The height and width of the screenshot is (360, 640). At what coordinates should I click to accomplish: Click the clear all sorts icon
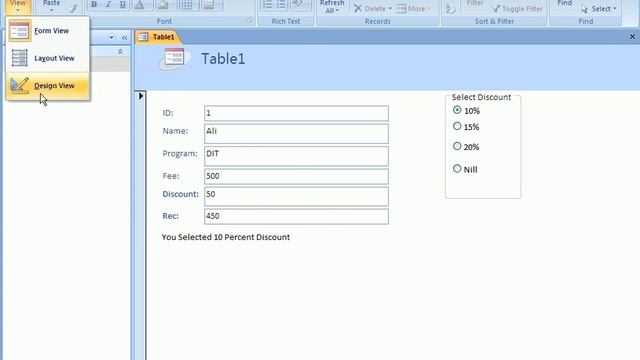click(x=450, y=8)
